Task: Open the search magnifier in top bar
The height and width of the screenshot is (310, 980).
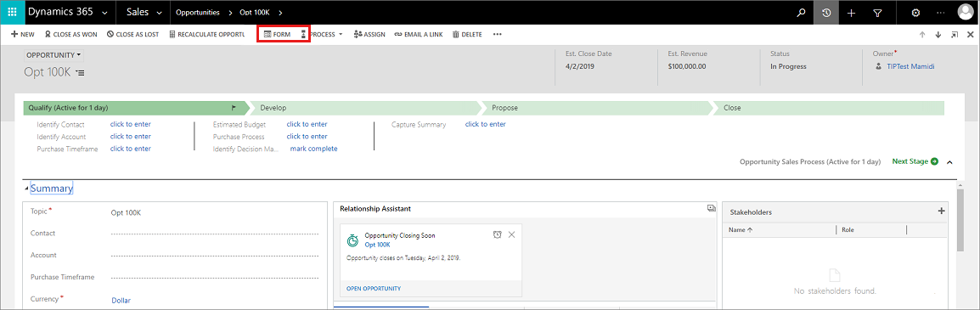Action: pyautogui.click(x=802, y=13)
